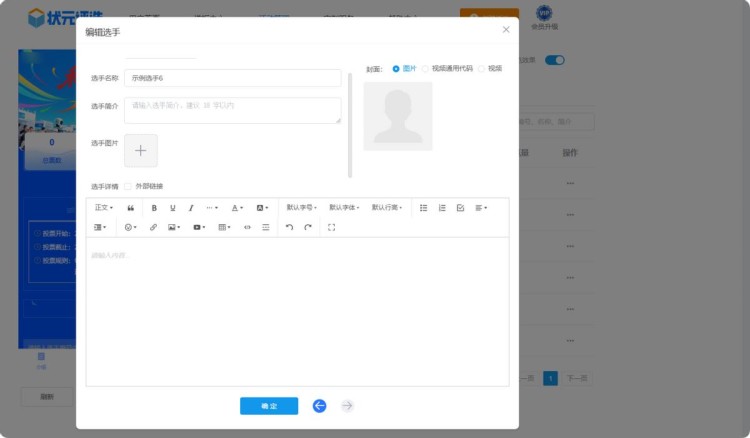The height and width of the screenshot is (438, 750).
Task: Expand the 默认字体 font family dropdown
Action: pyautogui.click(x=344, y=208)
